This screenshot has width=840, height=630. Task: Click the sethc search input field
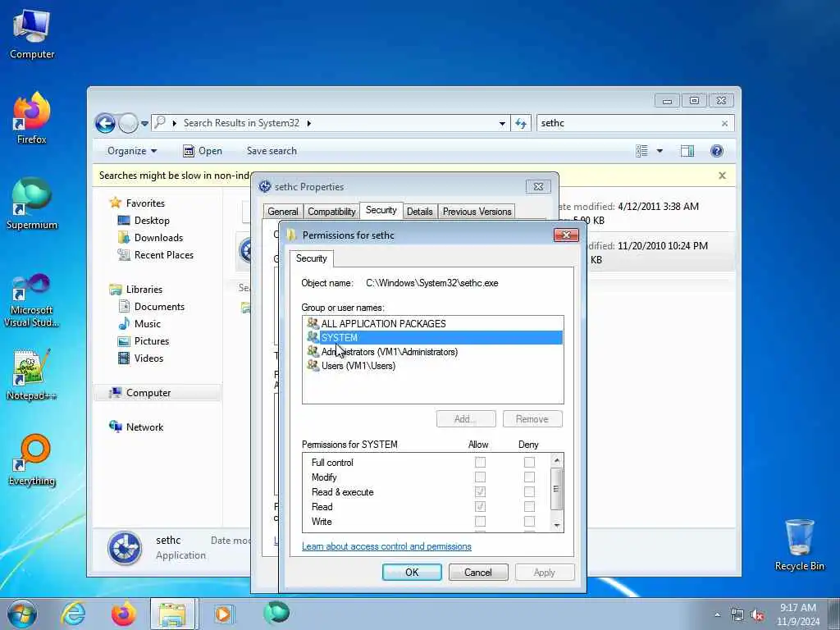click(628, 123)
